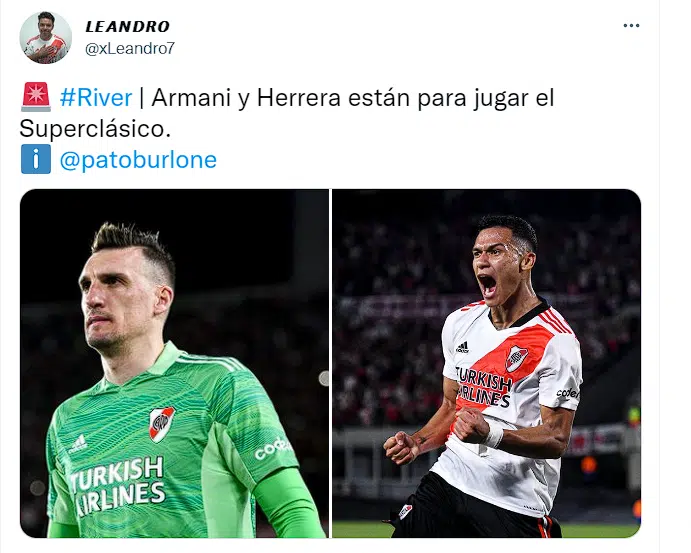Open the #River hashtag

(x=96, y=97)
